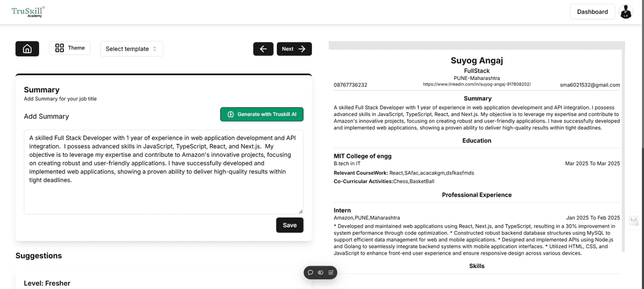Screen dimensions: 644x289
Task: Expand the Select template dropdown
Action: click(131, 49)
